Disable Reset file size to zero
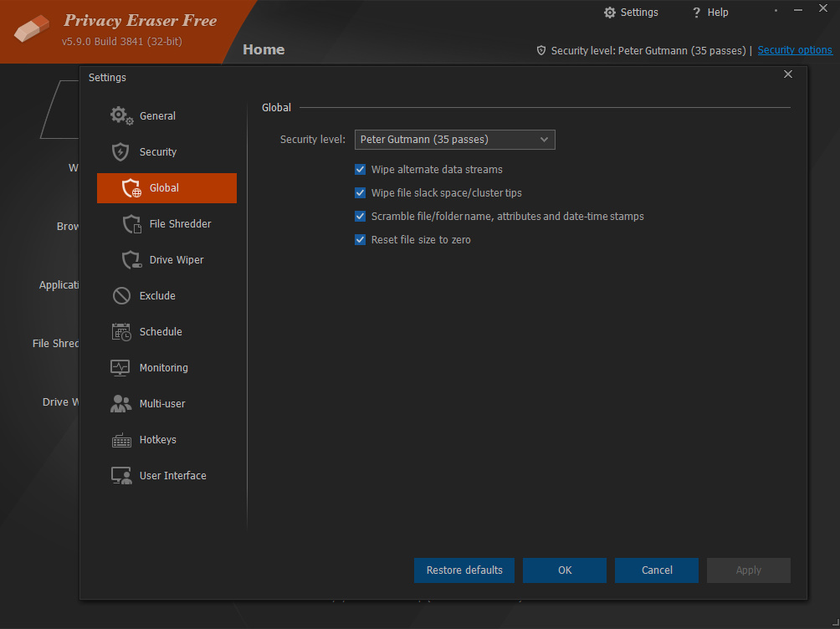The image size is (840, 629). coord(360,240)
